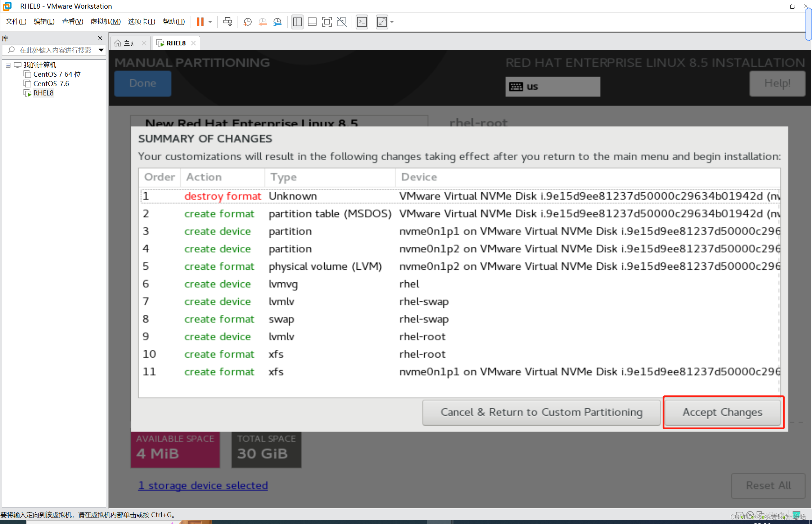Click the Order column header
812x524 pixels.
(159, 177)
